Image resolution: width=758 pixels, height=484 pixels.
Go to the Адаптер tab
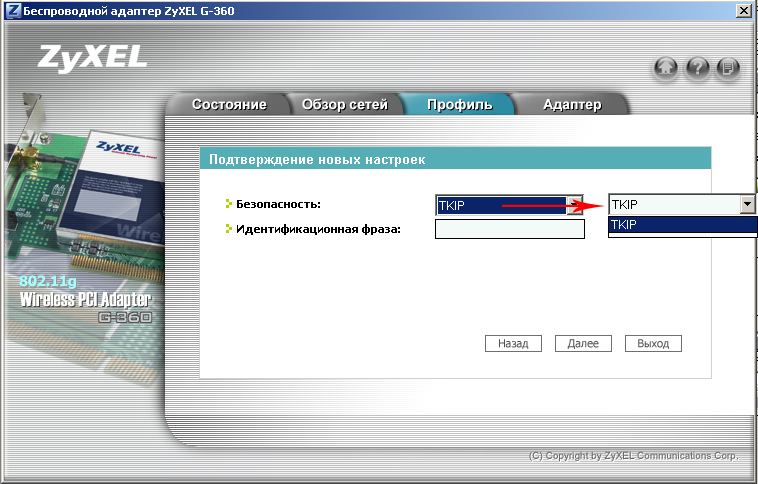[572, 104]
